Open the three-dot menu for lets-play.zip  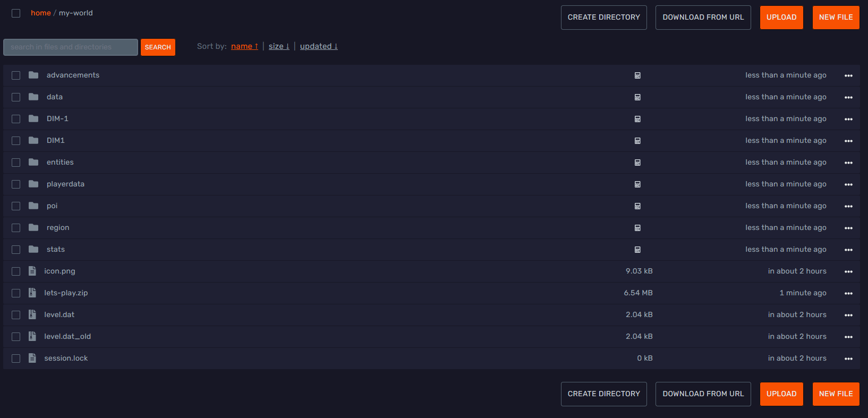848,293
